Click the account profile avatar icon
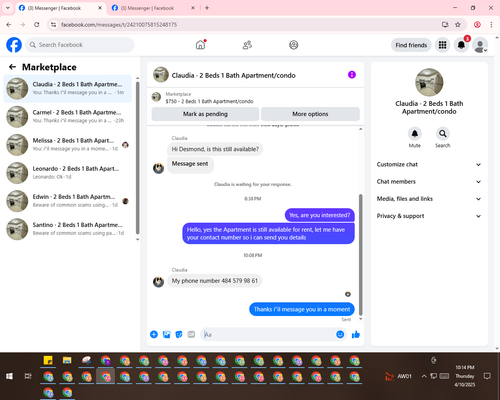The width and height of the screenshot is (500, 400). (480, 45)
